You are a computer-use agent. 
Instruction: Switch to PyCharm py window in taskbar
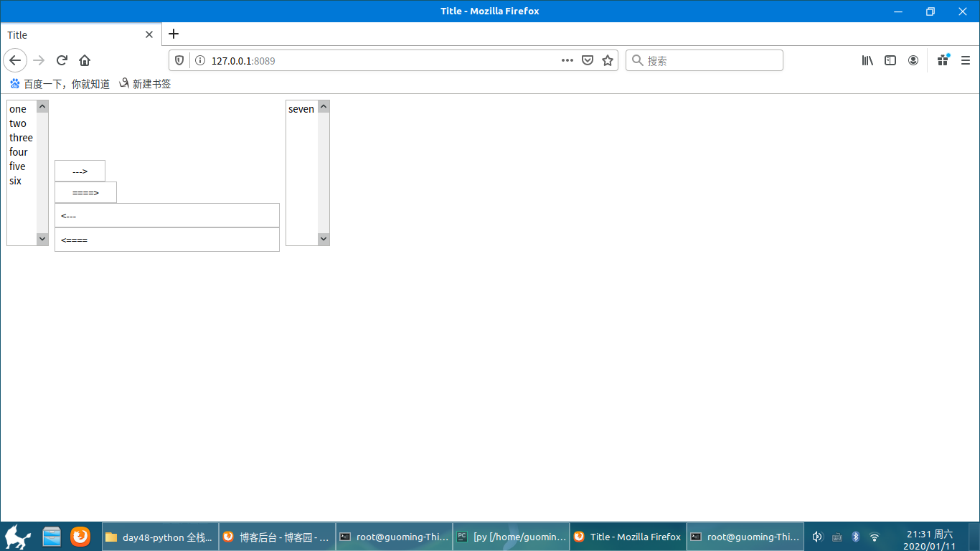point(511,537)
